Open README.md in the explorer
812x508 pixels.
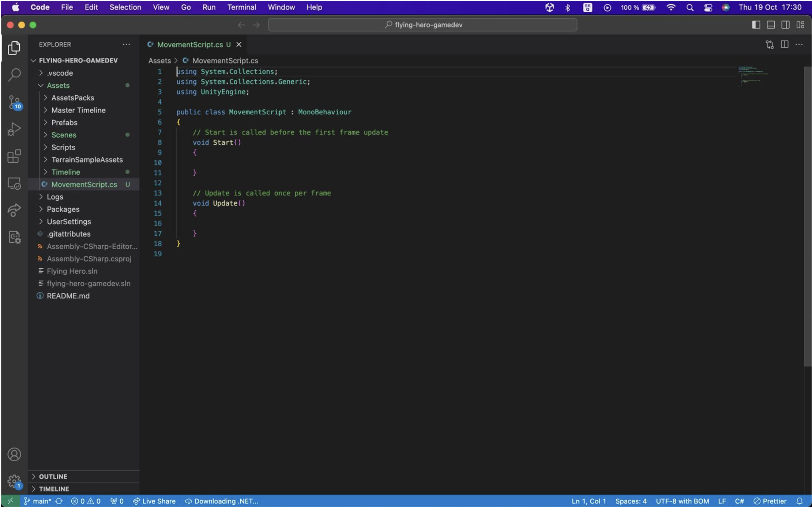[83, 296]
